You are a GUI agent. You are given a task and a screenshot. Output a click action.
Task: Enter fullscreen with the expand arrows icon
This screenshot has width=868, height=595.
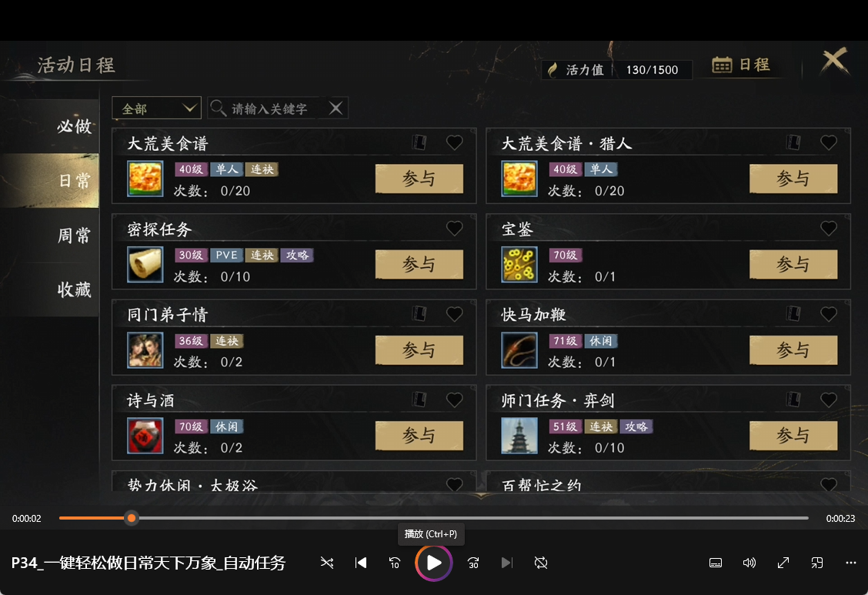click(x=783, y=563)
